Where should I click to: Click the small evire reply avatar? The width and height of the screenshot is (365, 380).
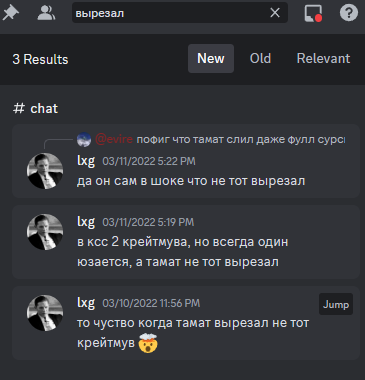pos(84,139)
